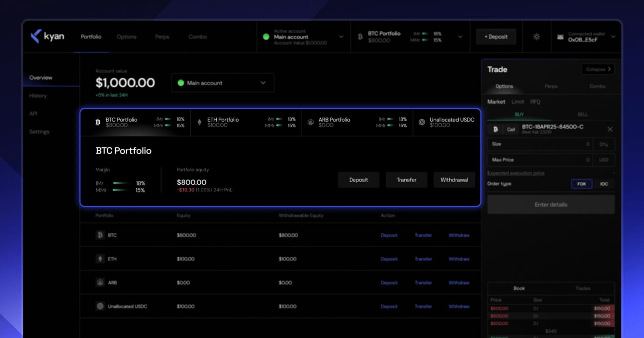Choose the Market order tab
Viewport: 644px width, 338px height.
pos(496,102)
